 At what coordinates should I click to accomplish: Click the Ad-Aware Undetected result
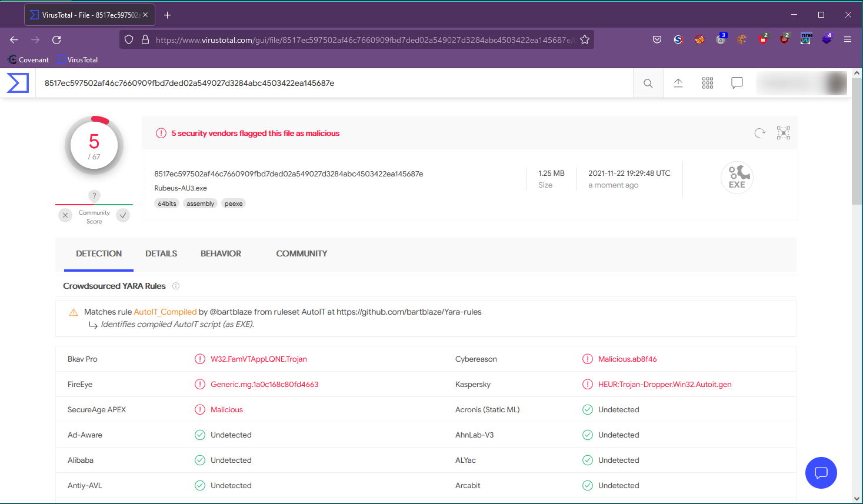point(231,435)
